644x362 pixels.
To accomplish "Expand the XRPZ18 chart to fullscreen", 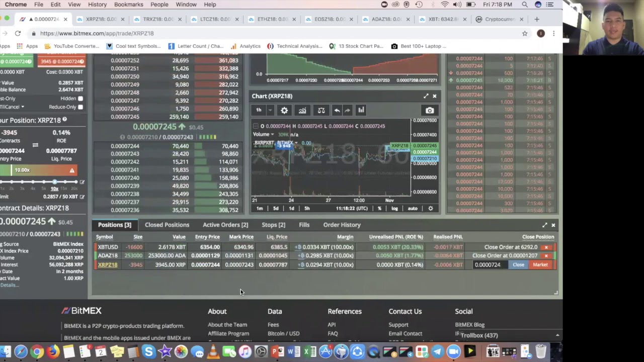I will 426,96.
